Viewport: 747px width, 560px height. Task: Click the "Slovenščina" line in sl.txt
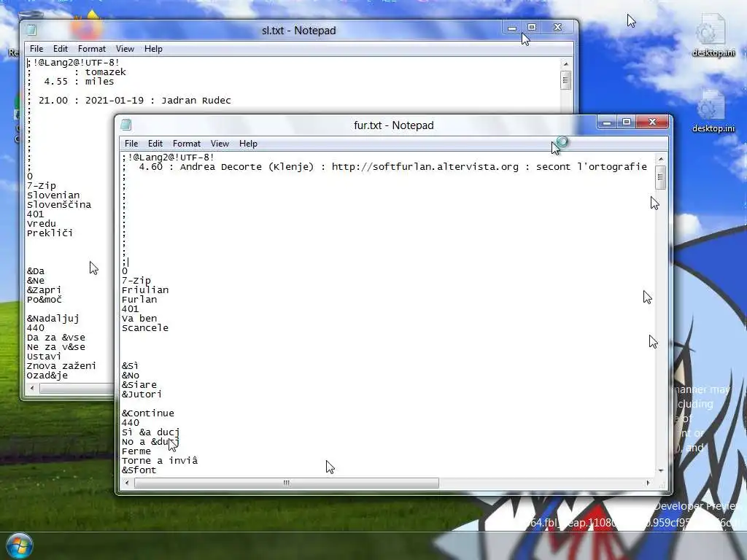click(x=59, y=205)
